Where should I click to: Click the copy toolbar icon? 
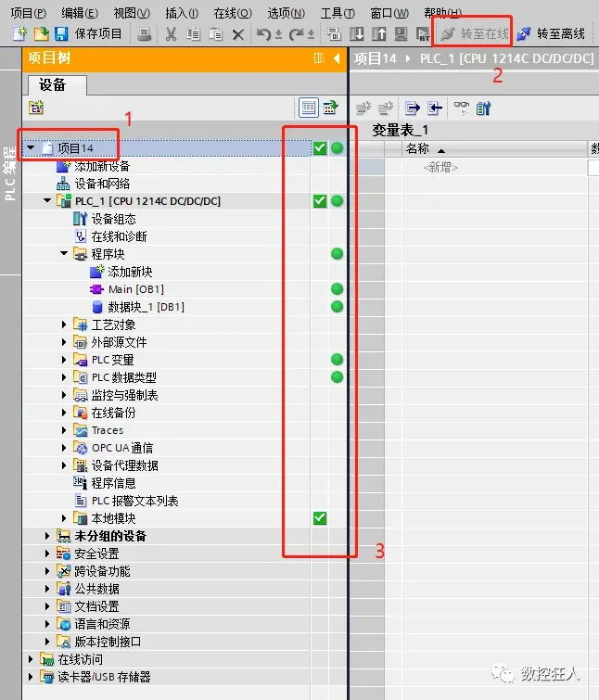pyautogui.click(x=193, y=34)
